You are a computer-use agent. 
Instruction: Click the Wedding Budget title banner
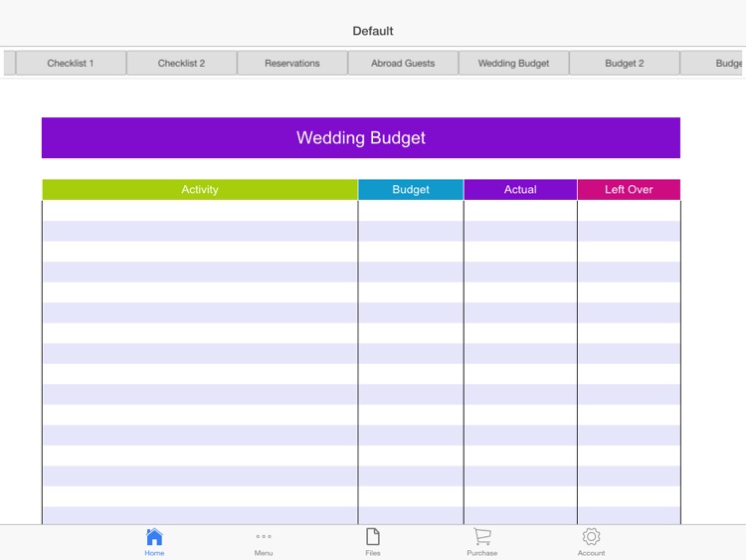pyautogui.click(x=361, y=138)
